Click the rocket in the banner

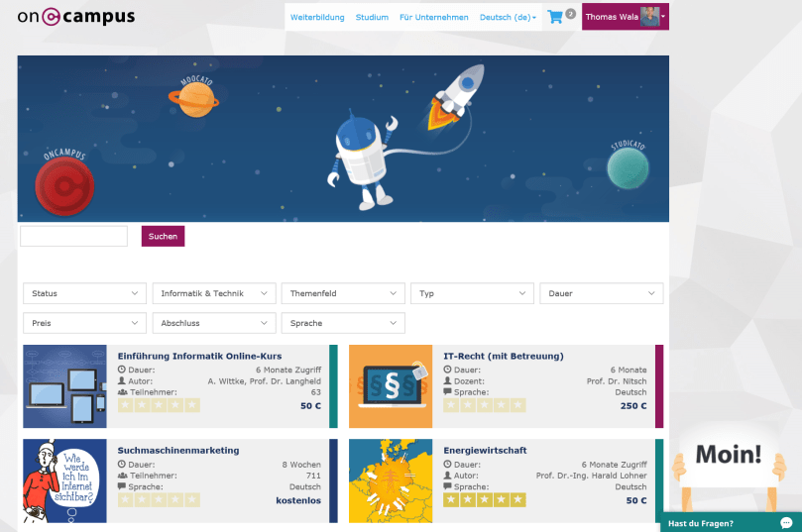point(456,96)
